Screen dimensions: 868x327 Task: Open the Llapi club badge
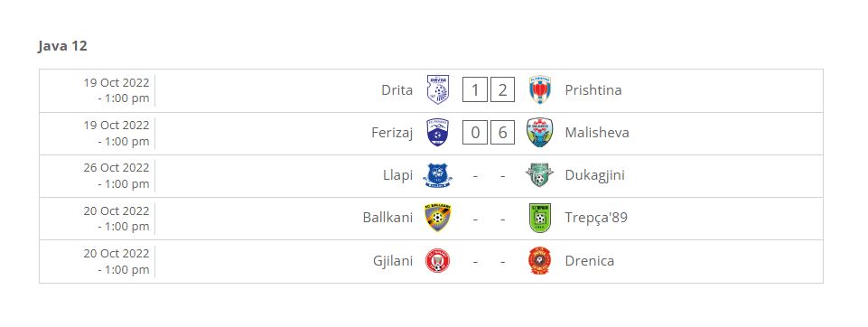[x=438, y=175]
